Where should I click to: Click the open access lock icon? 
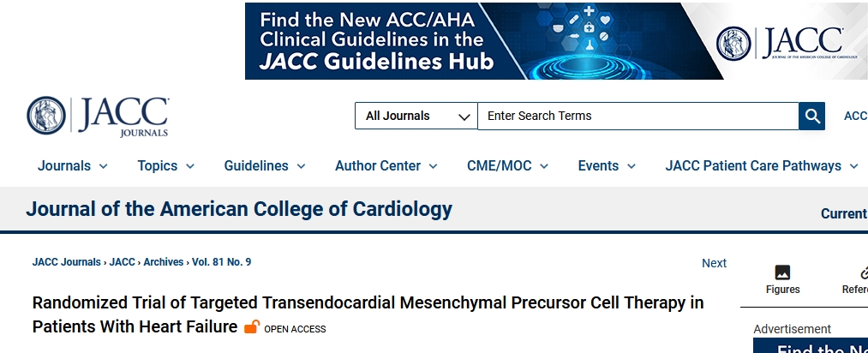(x=252, y=326)
